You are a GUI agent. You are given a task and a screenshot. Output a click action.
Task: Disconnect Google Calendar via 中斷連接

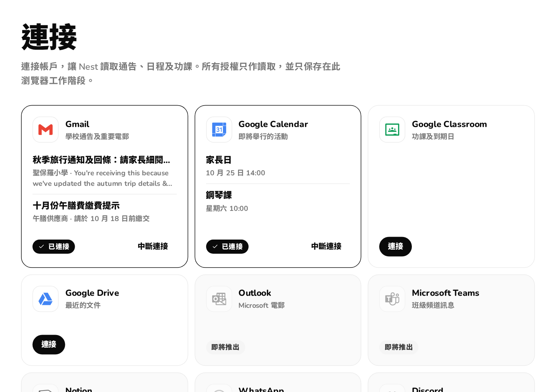326,246
